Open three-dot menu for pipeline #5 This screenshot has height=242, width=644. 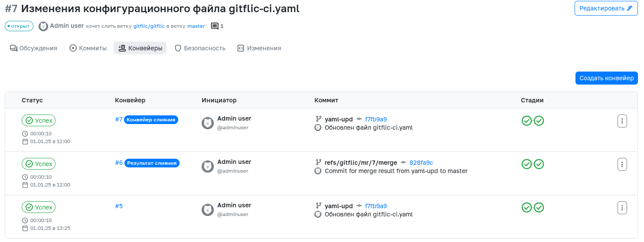[622, 208]
